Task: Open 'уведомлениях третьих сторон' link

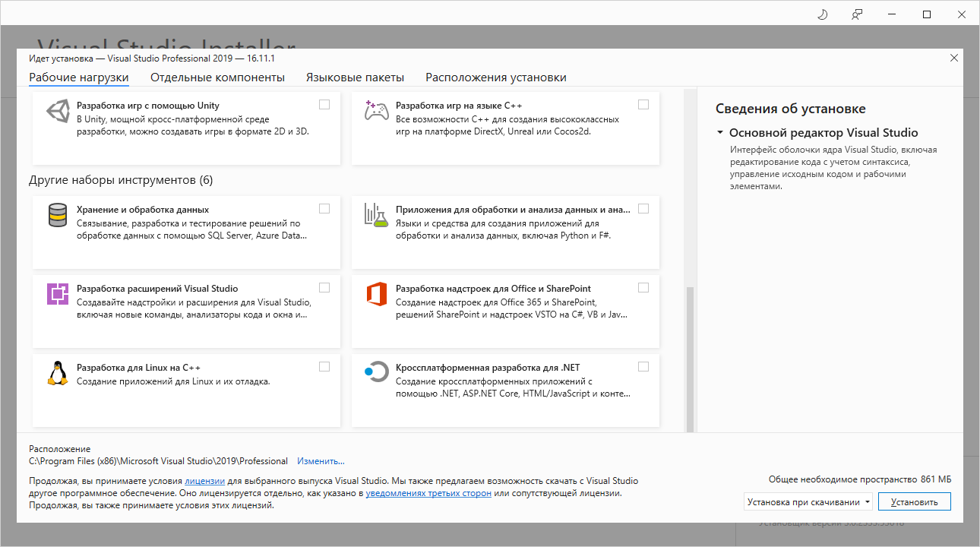Action: (428, 493)
